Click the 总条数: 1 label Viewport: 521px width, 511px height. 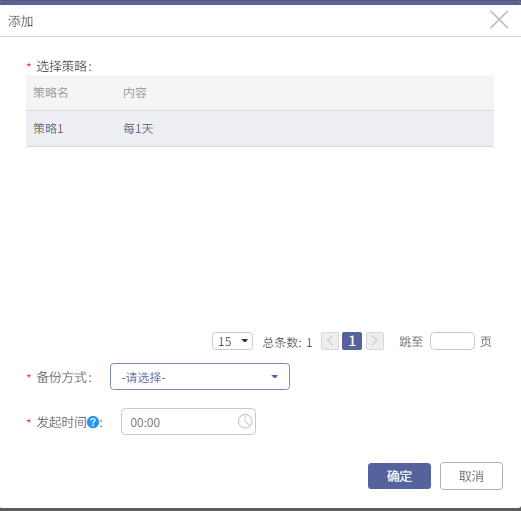pyautogui.click(x=287, y=342)
